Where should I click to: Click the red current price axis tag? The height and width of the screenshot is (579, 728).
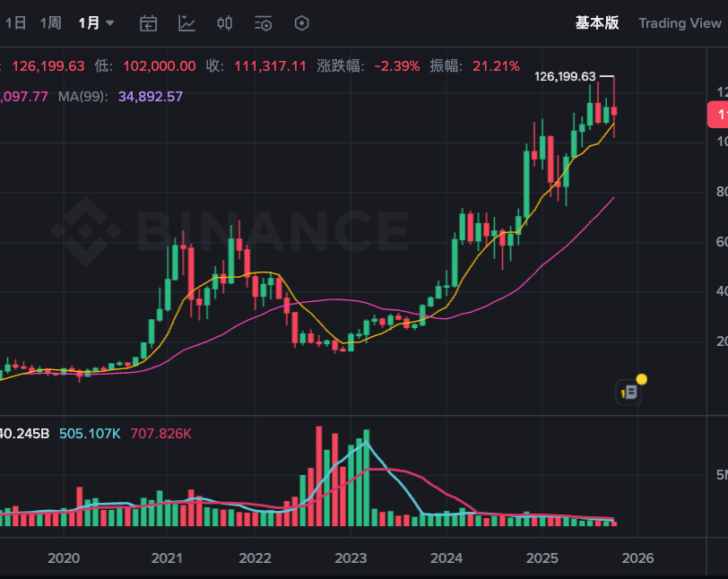click(x=719, y=115)
